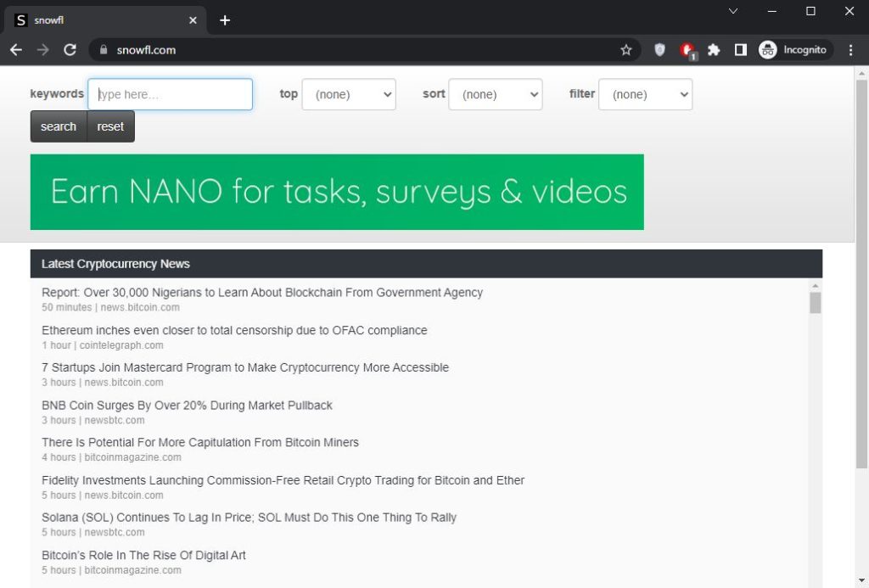This screenshot has height=588, width=869.
Task: Open the Extensions puzzle icon
Action: 714,50
